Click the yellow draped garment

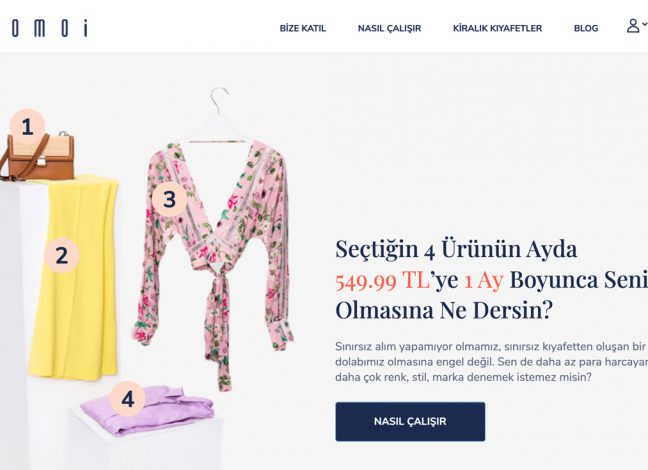[x=74, y=277]
